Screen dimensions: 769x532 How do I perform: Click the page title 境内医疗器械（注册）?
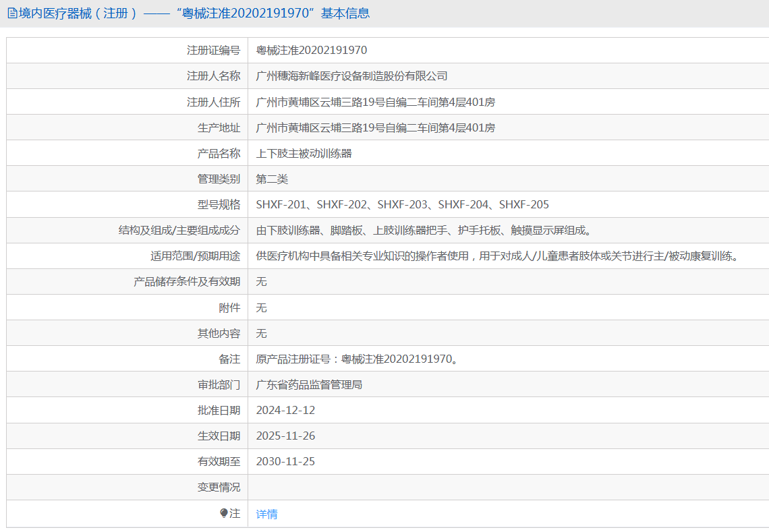(x=80, y=13)
